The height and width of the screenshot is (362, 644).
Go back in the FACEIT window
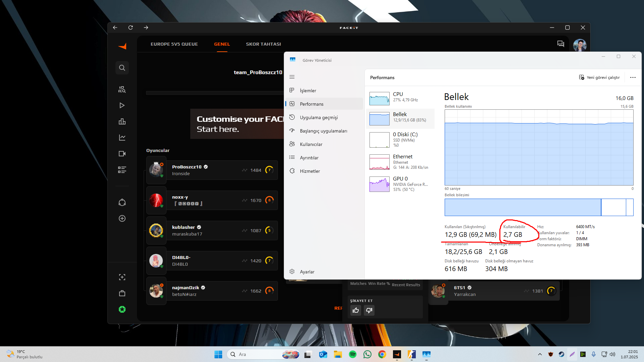[115, 28]
